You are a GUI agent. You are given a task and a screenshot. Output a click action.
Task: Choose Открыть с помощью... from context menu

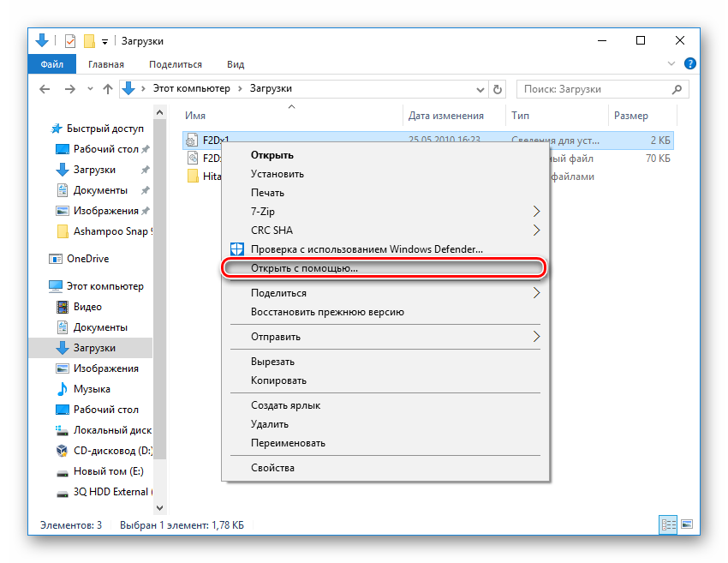click(x=304, y=268)
